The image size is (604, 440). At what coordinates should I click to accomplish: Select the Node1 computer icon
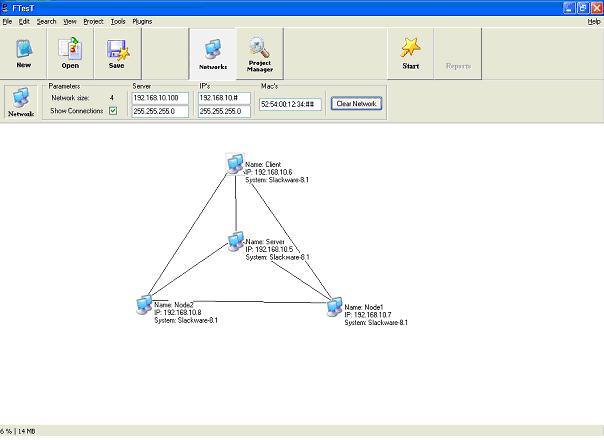335,306
